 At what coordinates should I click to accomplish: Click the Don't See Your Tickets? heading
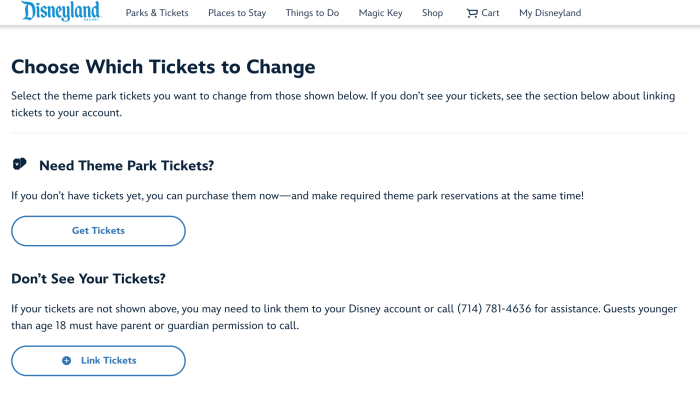[x=88, y=278]
